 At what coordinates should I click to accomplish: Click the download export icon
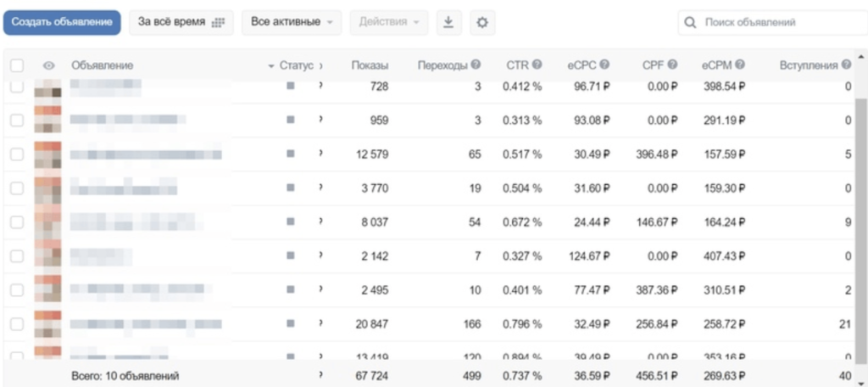coord(449,22)
